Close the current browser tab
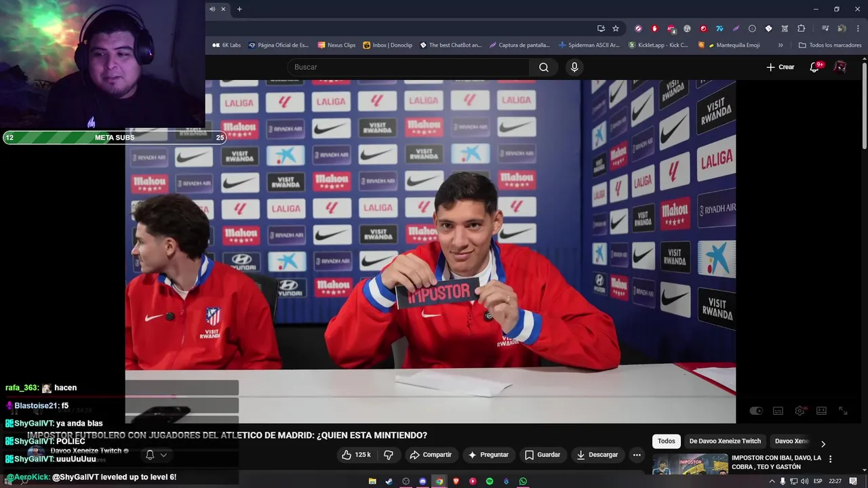868x488 pixels. coord(223,9)
